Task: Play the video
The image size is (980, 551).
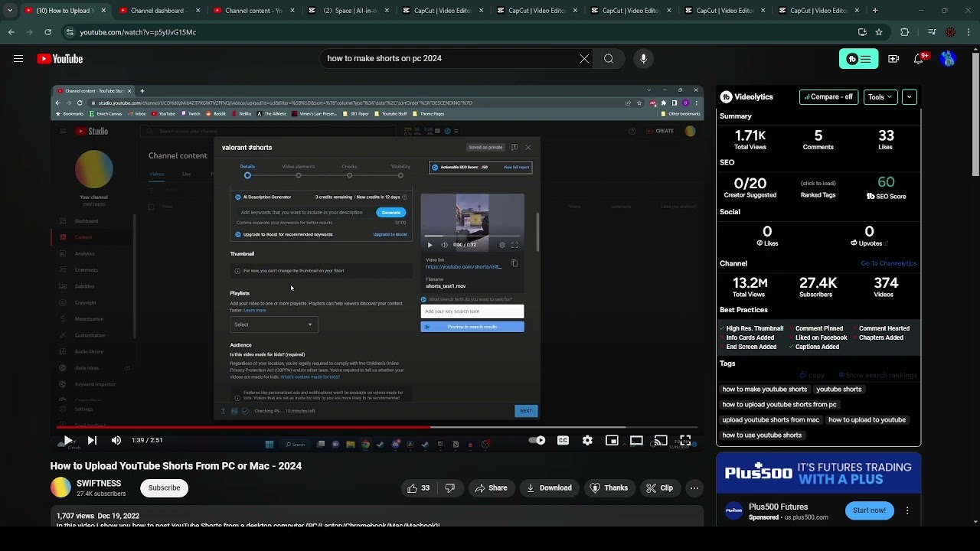Action: click(67, 440)
